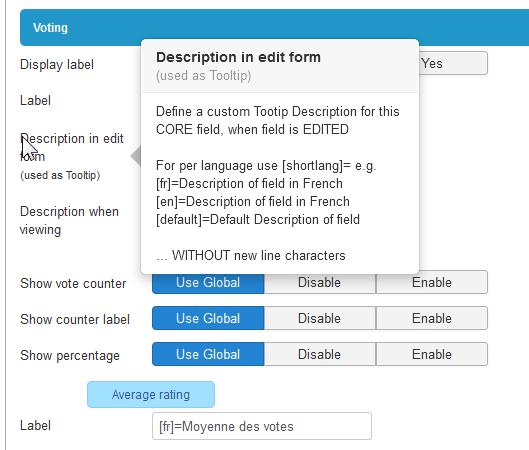The image size is (529, 450).
Task: Set Show percentage to Disable
Action: (319, 354)
